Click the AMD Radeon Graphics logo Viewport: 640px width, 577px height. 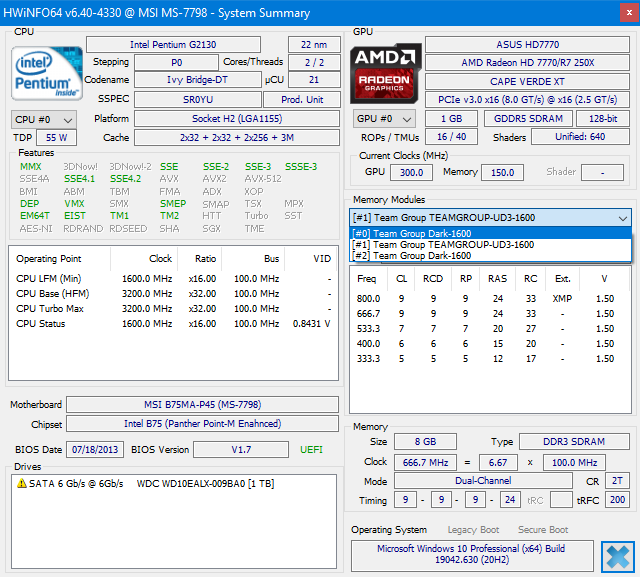click(x=385, y=73)
